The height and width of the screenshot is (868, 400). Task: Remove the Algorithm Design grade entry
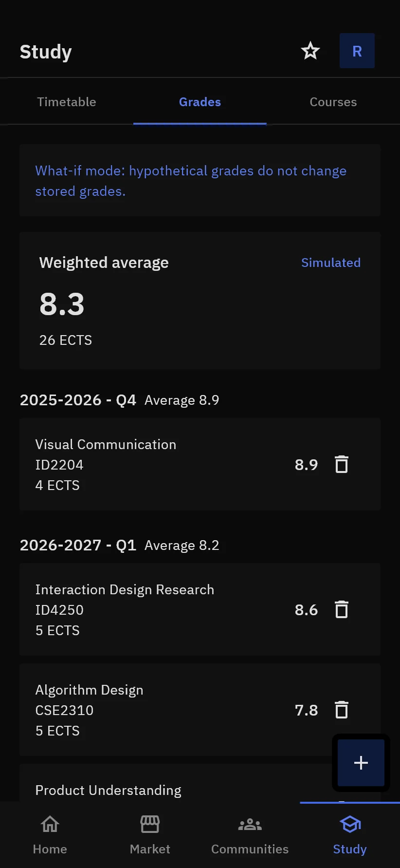pos(342,710)
